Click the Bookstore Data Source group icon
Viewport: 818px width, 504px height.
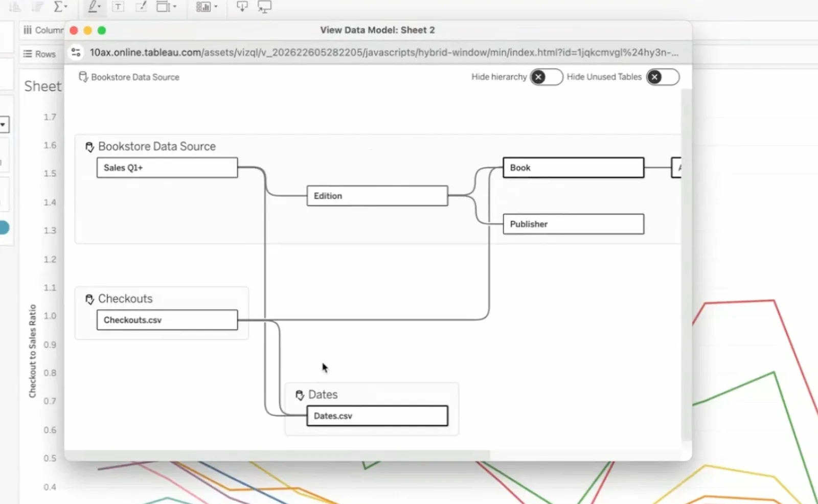click(x=89, y=147)
